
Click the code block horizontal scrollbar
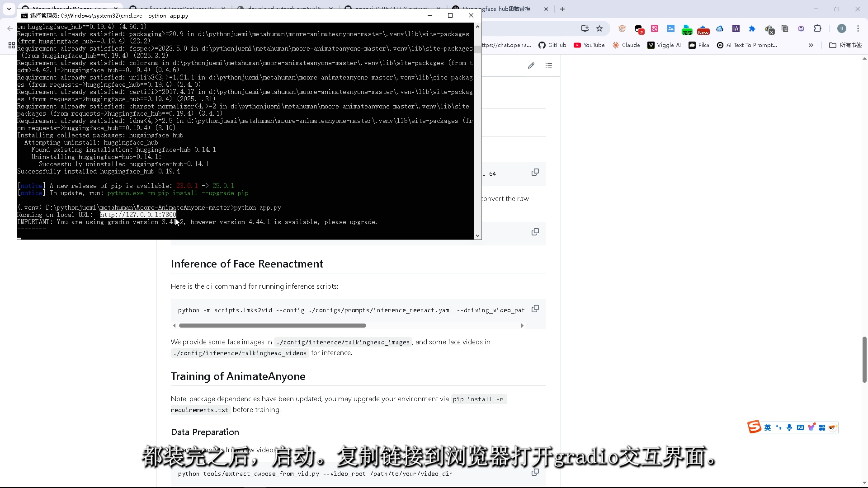[x=272, y=325]
